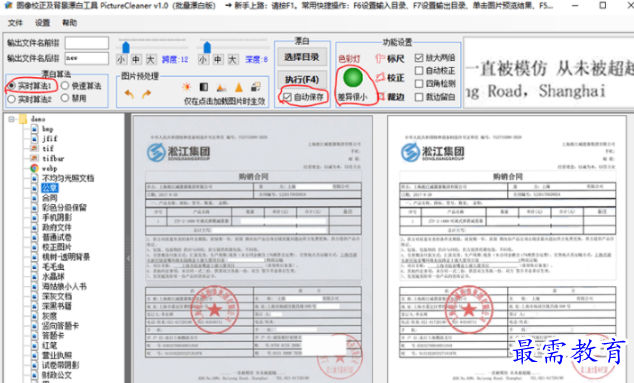Set 深度 to 中 (medium) preset
Screen dimensions: 634x383
click(x=218, y=60)
